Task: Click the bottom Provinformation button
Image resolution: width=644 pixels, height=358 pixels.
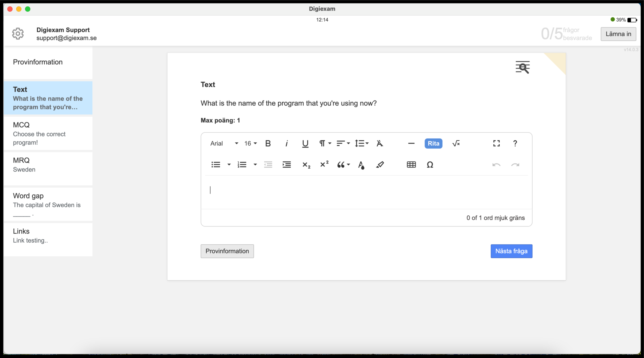Action: point(227,251)
